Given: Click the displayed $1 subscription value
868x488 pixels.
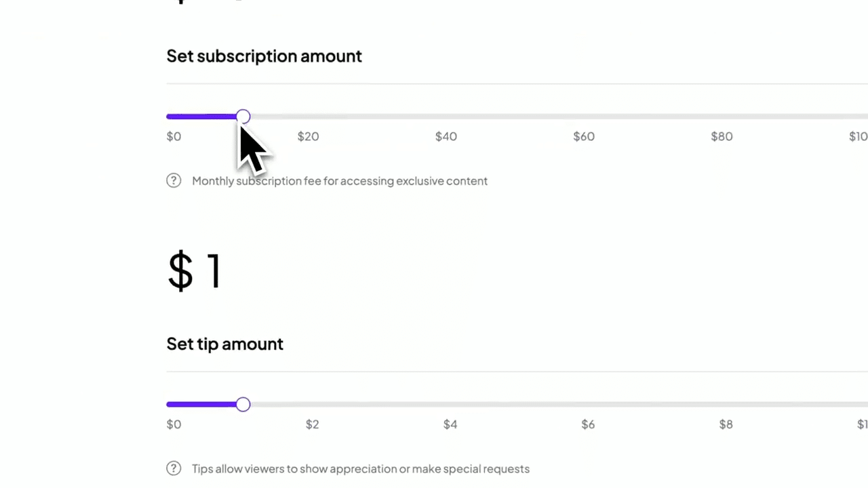Looking at the screenshot, I should click(x=195, y=270).
